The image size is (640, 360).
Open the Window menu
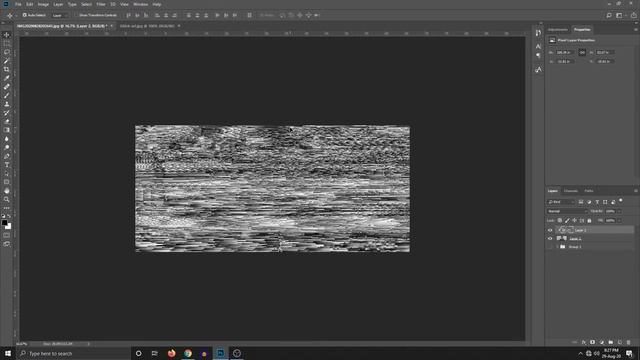coord(140,4)
